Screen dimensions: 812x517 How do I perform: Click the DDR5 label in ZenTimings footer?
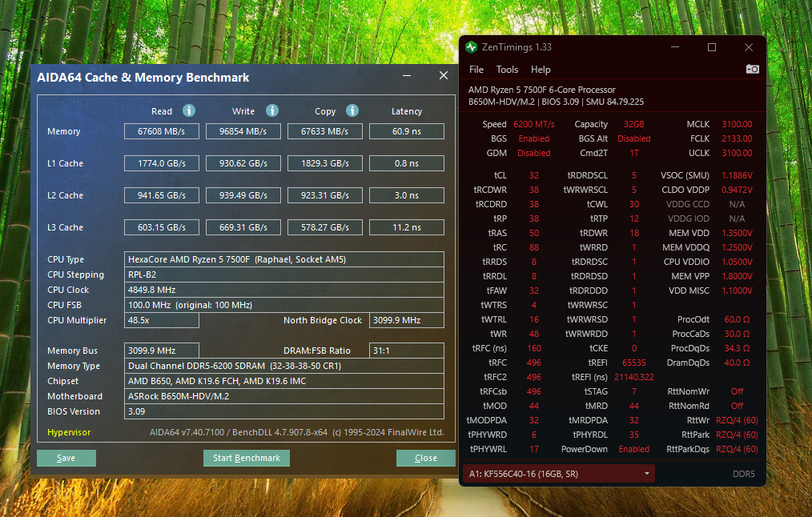tap(744, 474)
